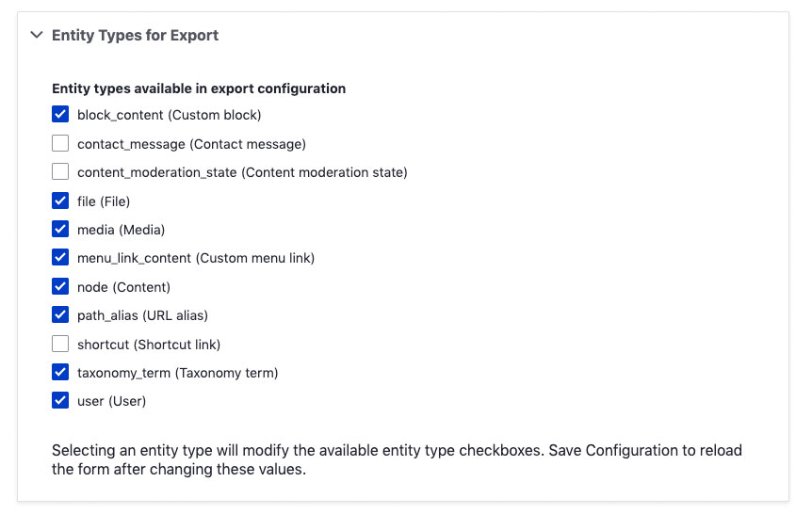Enable the shortcut (Shortcut link) checkbox
Image resolution: width=812 pixels, height=514 pixels.
60,345
